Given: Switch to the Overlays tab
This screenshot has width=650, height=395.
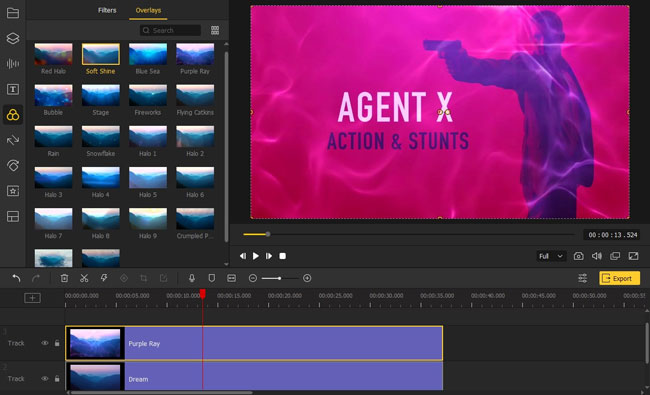Looking at the screenshot, I should [x=148, y=10].
